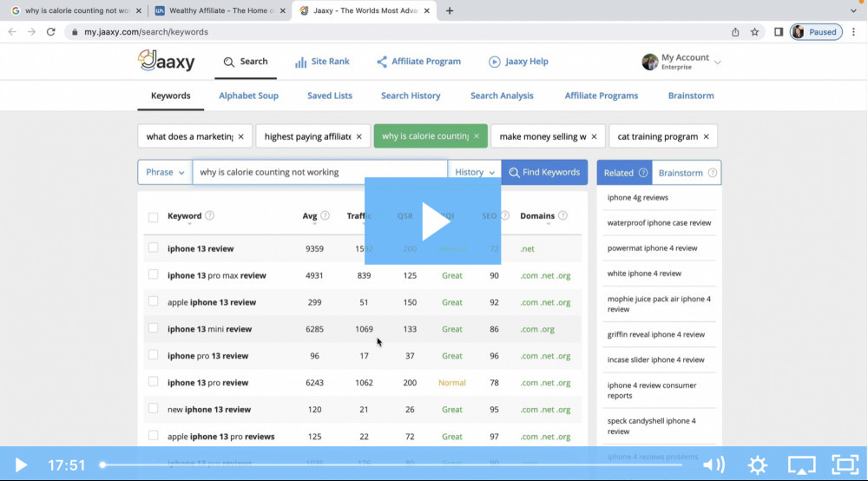Open the Affiliate Program from the header
Viewport: 868px width, 481px height.
pos(418,62)
